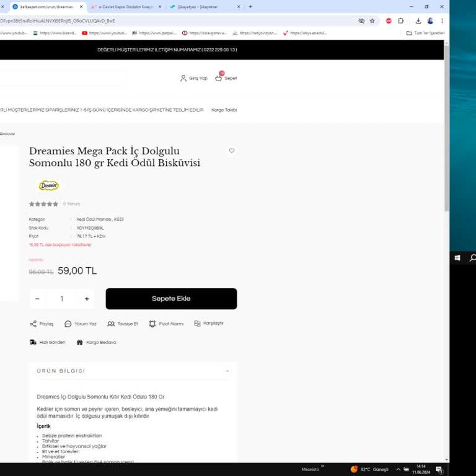Click the Sepete Ekle button
The width and height of the screenshot is (476, 476).
point(171,299)
